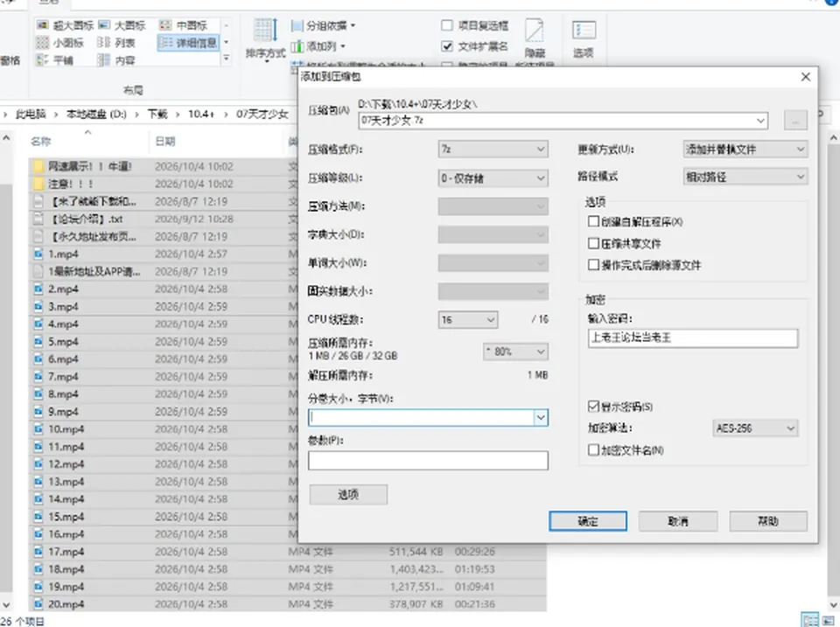Enable encrypt file names checkbox

click(593, 449)
